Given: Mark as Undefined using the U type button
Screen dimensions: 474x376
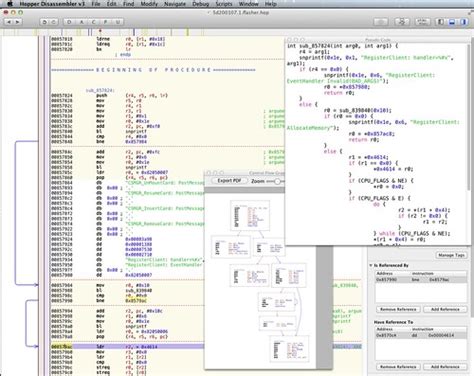Looking at the screenshot, I should [x=117, y=22].
